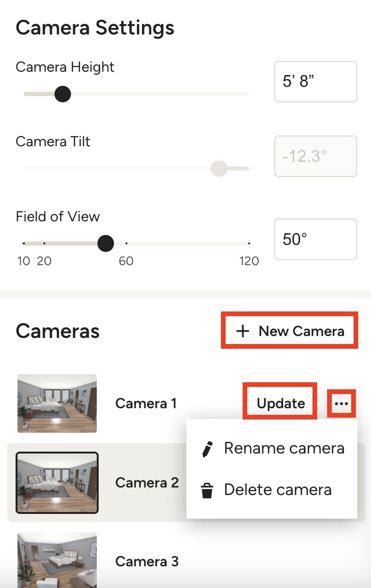Click the 120 label under Field of View
This screenshot has height=588, width=371.
(249, 260)
